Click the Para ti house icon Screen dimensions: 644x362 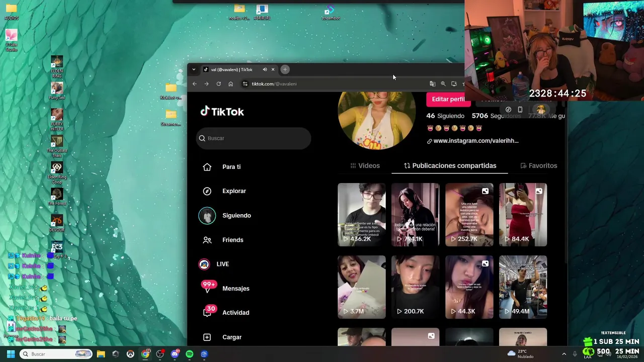(x=207, y=167)
